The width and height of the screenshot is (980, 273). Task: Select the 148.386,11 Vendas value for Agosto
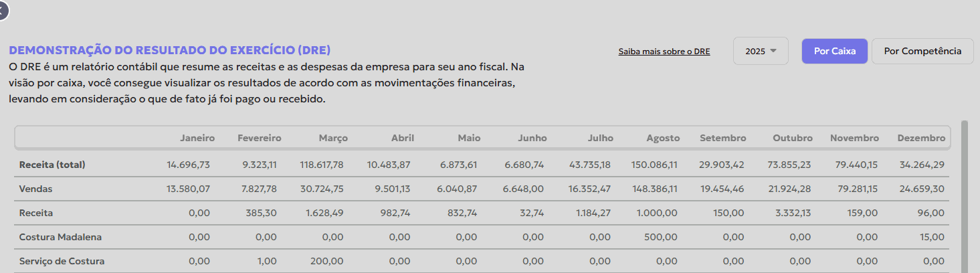pos(654,189)
